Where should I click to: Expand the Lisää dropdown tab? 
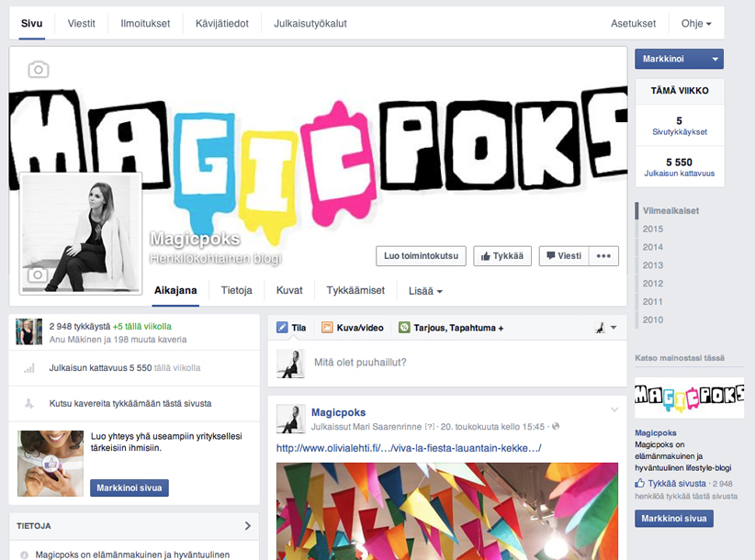pyautogui.click(x=425, y=291)
